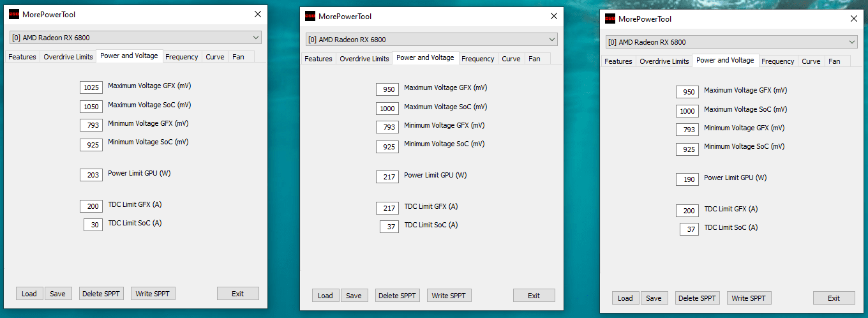Click Minimum Voltage SoC field in left window
The width and height of the screenshot is (868, 318).
pyautogui.click(x=91, y=145)
